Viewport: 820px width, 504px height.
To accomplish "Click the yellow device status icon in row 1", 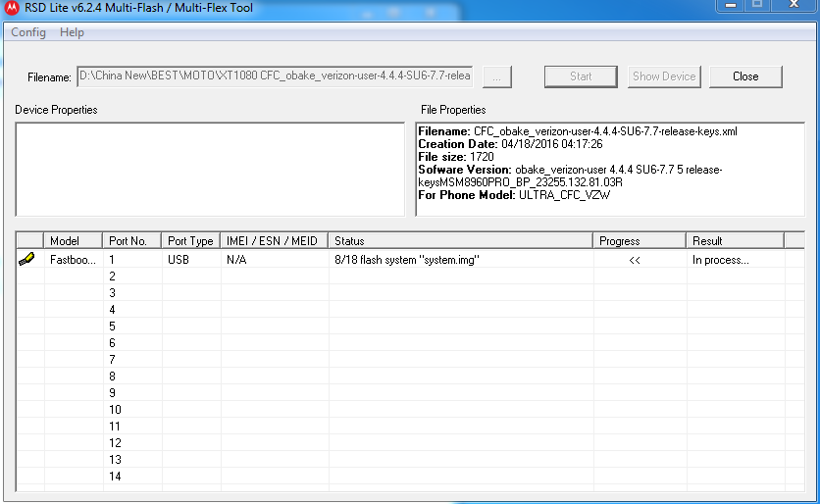I will 26,259.
